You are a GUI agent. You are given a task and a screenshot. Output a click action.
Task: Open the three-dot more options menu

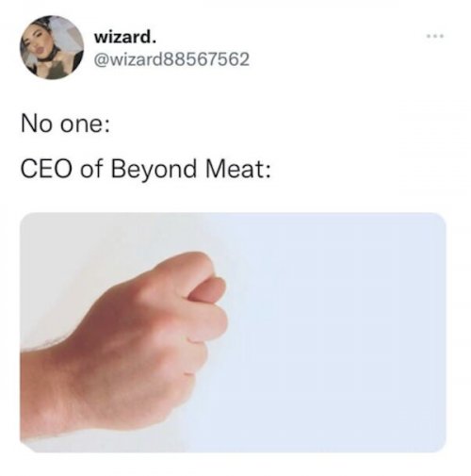pos(435,37)
